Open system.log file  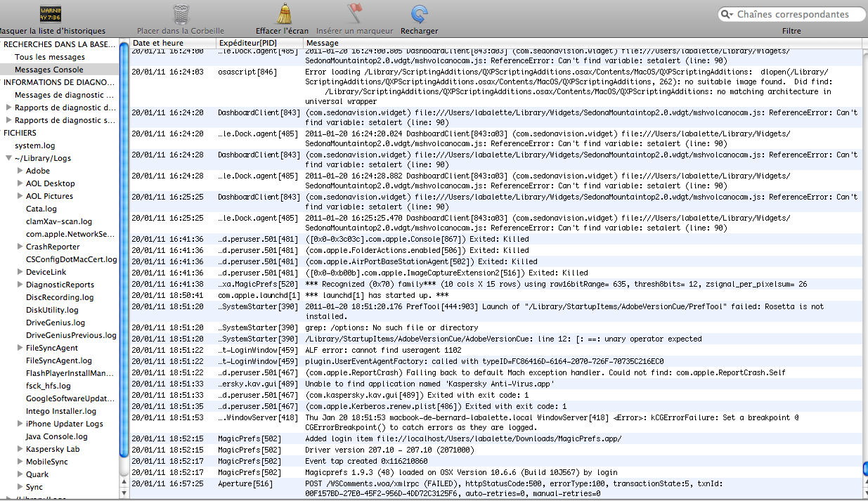[34, 145]
